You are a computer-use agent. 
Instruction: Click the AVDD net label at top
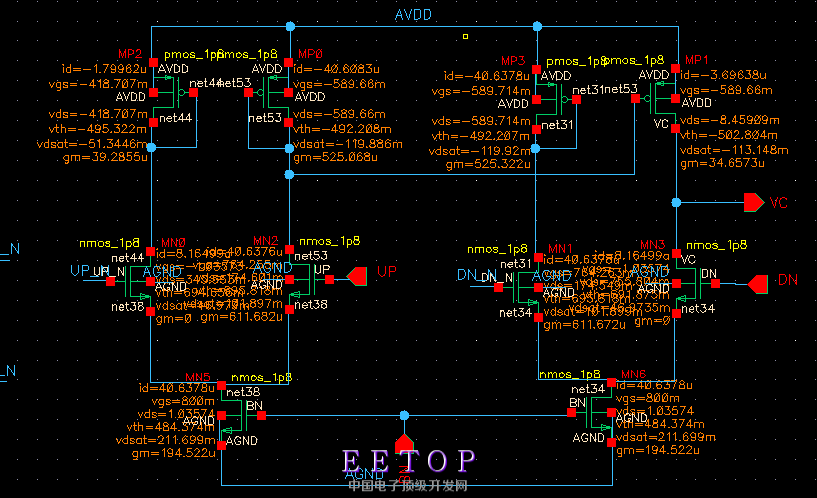(x=413, y=15)
